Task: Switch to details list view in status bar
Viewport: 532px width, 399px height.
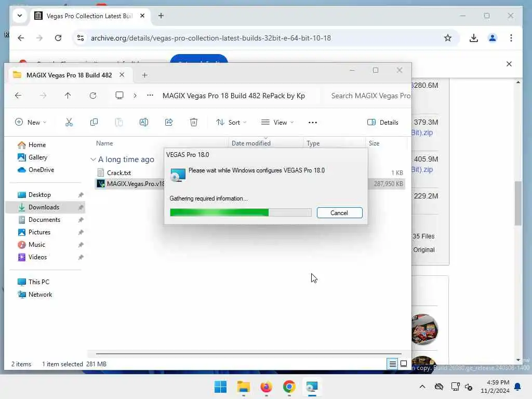Action: tap(393, 364)
